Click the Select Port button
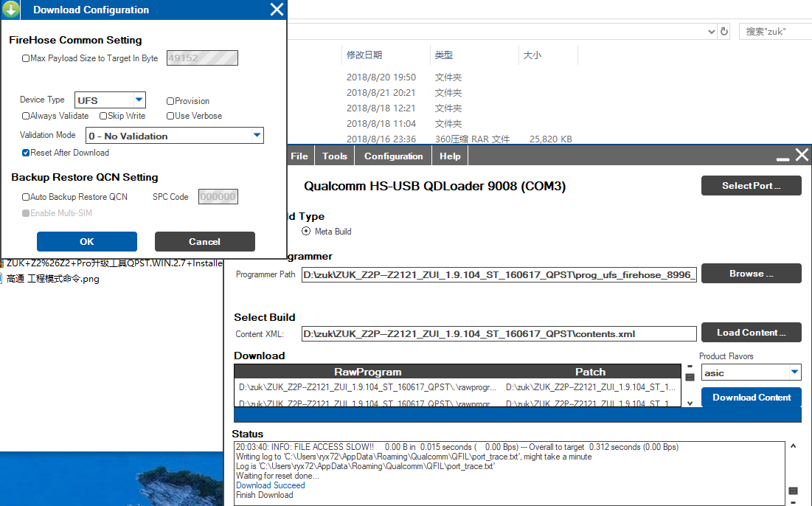 [x=751, y=186]
